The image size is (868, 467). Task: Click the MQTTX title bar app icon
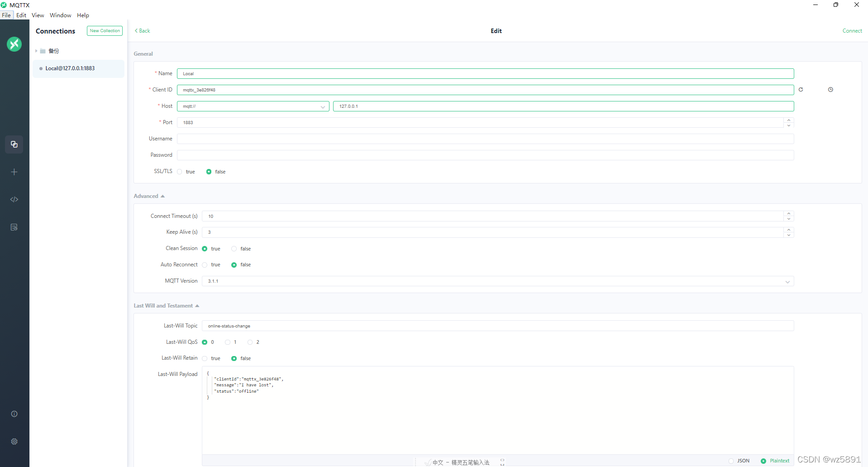4,5
